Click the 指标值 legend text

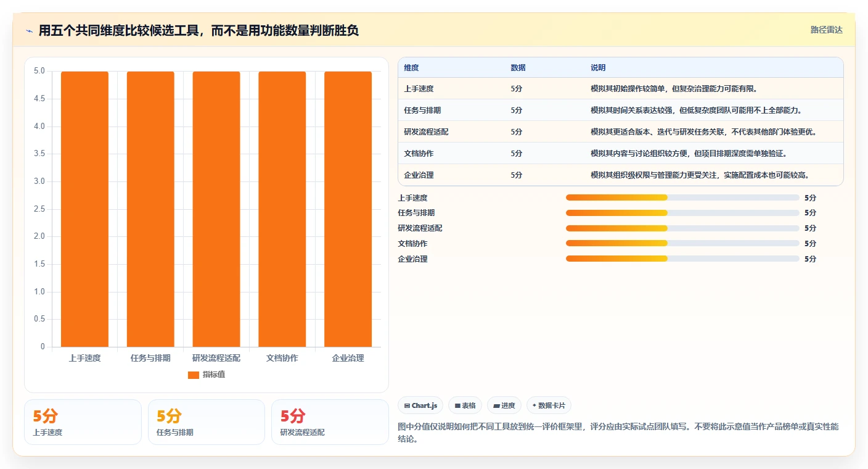[x=214, y=375]
